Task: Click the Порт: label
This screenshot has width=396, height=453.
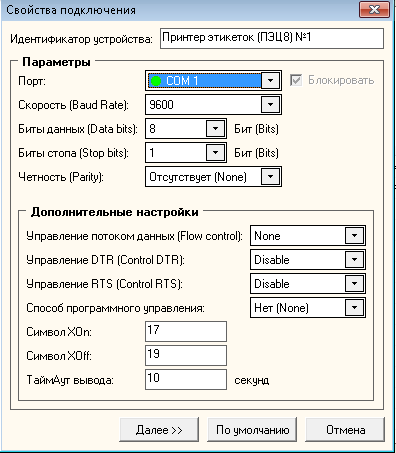Action: tap(32, 81)
